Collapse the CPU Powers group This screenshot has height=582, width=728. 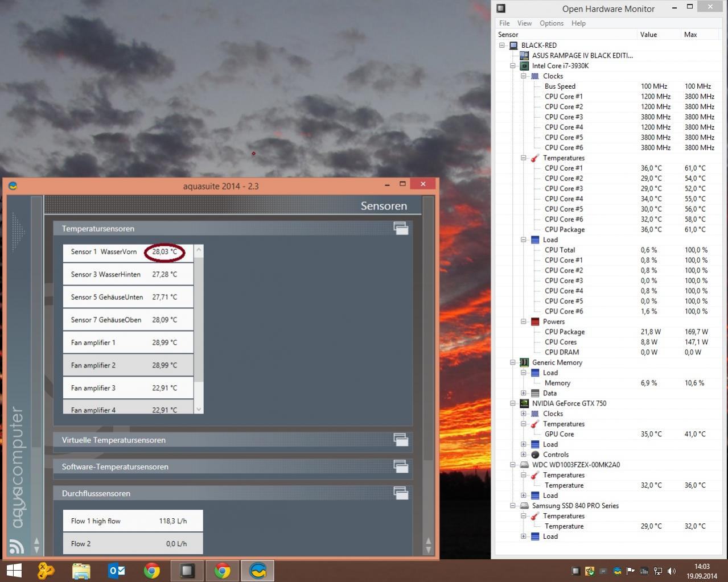click(x=524, y=321)
